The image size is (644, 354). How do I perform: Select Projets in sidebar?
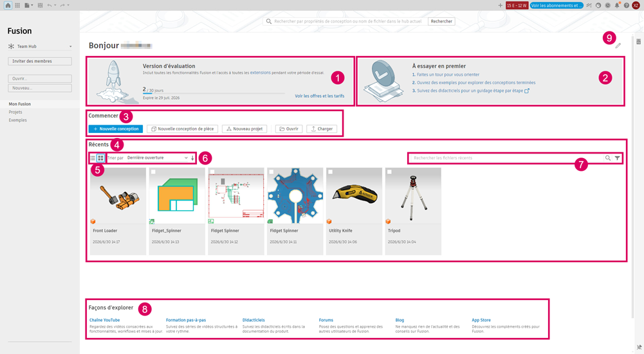tap(15, 112)
